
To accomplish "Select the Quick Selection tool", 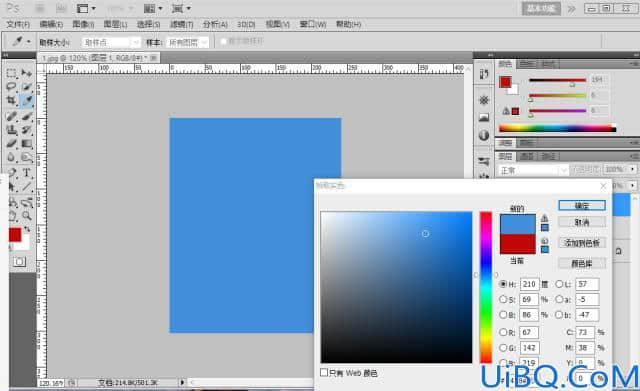I will tap(27, 87).
